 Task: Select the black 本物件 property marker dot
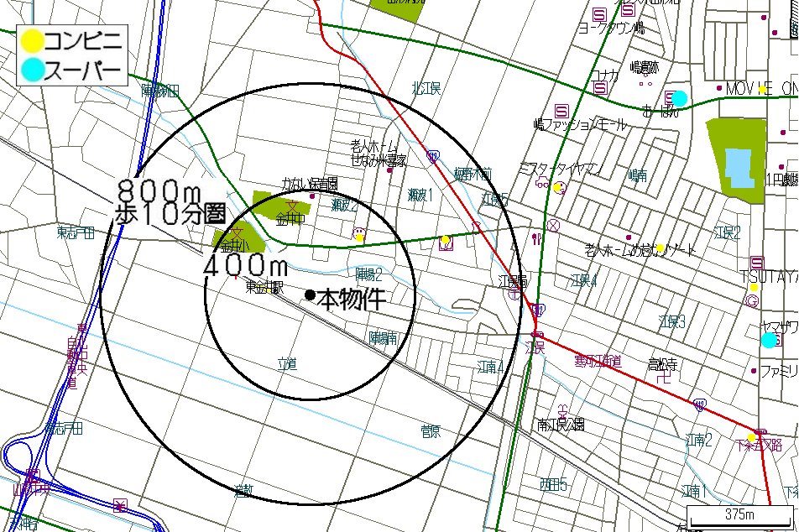tap(310, 295)
